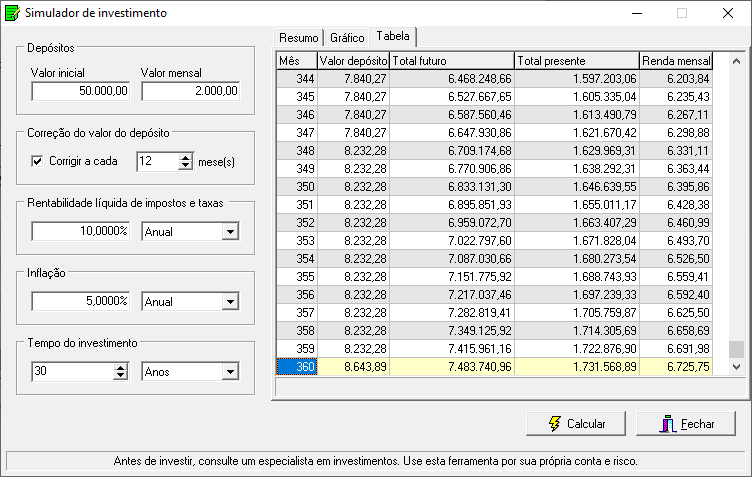
Task: Click the correction months field showing 12
Action: tap(158, 161)
